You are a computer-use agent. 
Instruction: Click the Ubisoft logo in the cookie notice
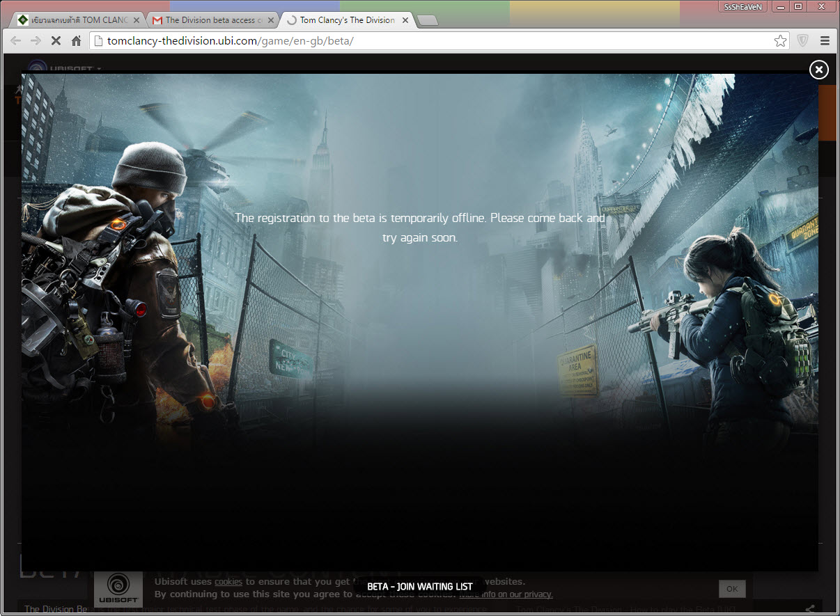pyautogui.click(x=118, y=589)
